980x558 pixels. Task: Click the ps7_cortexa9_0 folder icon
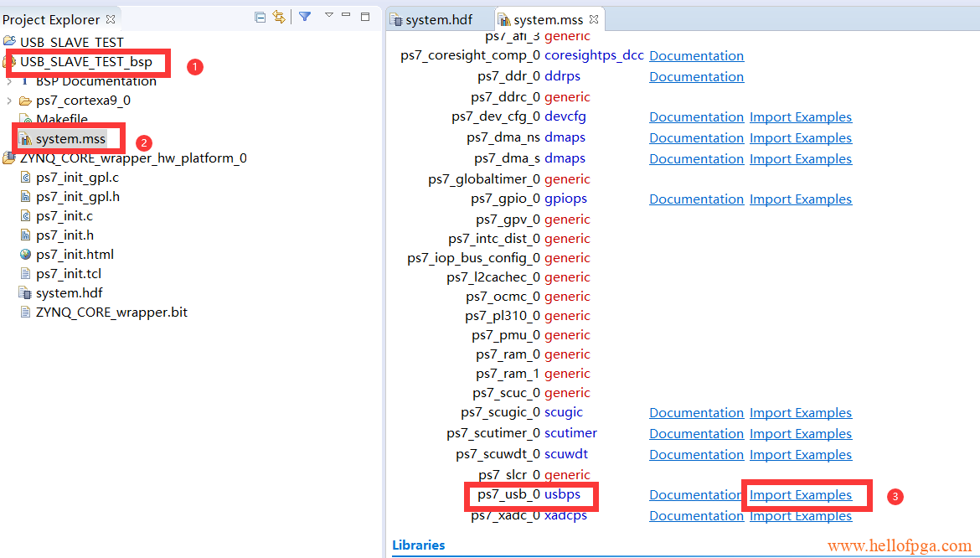(25, 101)
